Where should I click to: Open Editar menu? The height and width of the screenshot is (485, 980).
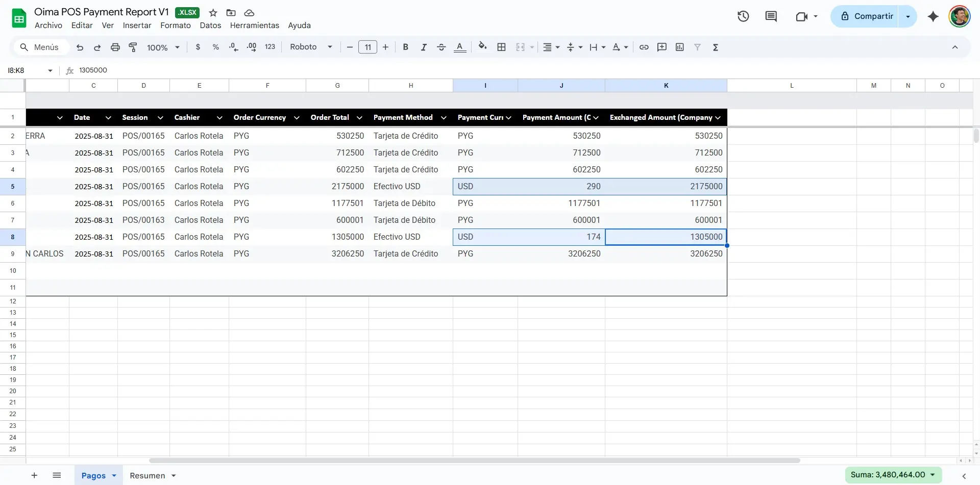coord(82,25)
